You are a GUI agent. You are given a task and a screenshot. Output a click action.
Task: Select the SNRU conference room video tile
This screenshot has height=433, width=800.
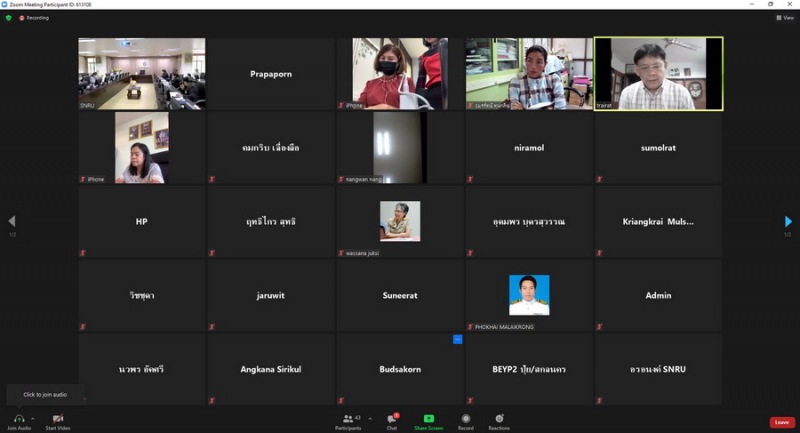click(x=142, y=74)
